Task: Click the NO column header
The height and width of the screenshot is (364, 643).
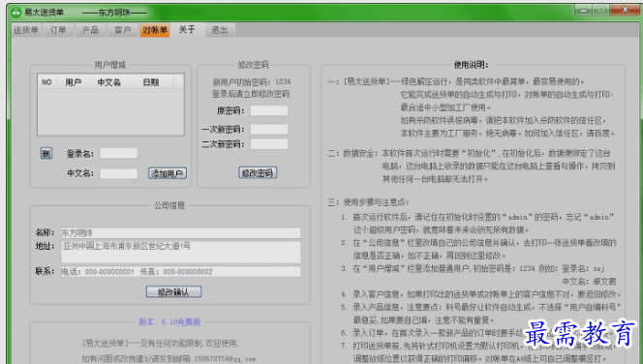Action: [x=47, y=82]
